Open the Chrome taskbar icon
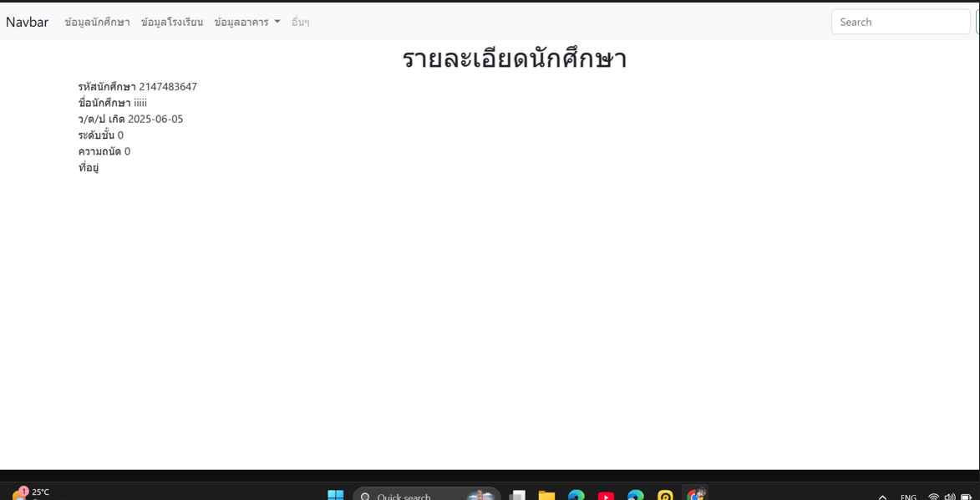Screen dimensions: 980x500 pyautogui.click(x=695, y=494)
